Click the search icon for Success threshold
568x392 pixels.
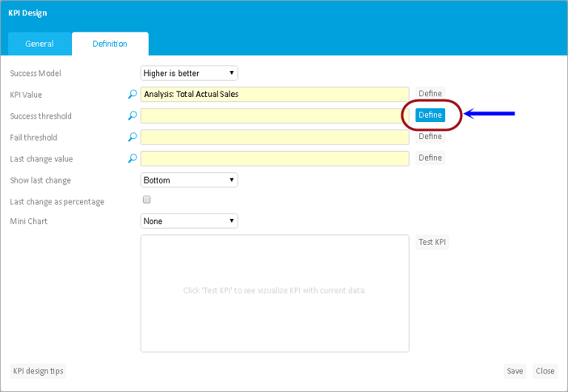click(133, 115)
